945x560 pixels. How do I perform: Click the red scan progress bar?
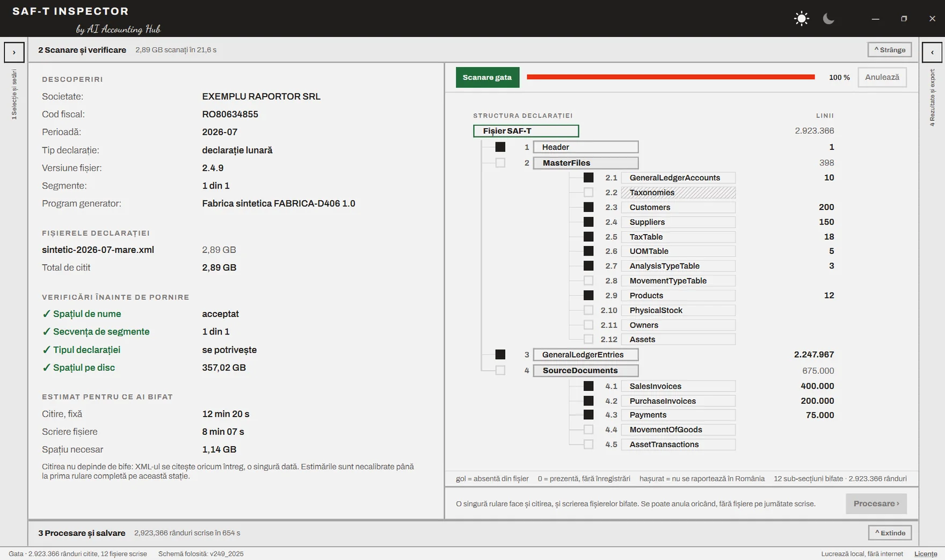pos(671,77)
